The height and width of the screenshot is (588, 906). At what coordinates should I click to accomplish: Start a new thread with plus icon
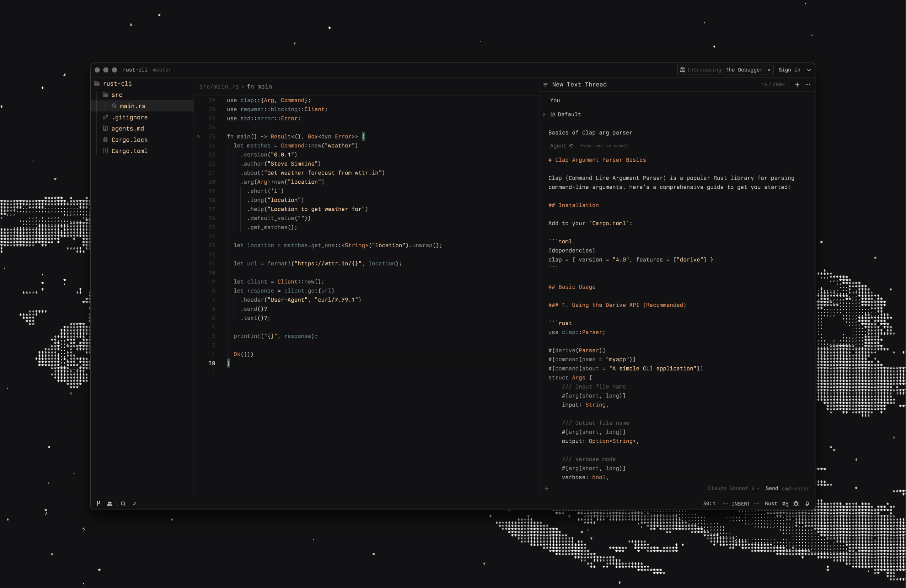[797, 85]
